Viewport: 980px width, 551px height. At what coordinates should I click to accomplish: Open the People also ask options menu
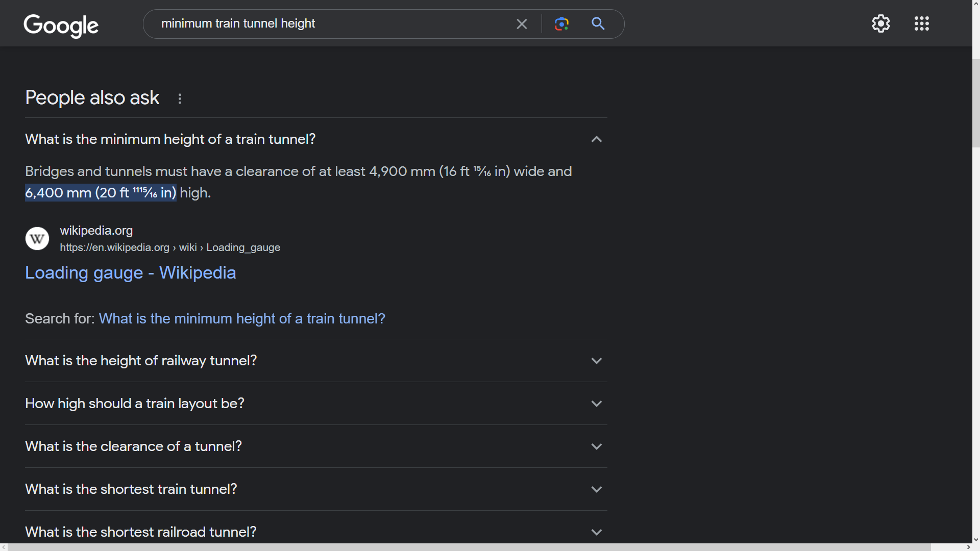click(x=180, y=98)
